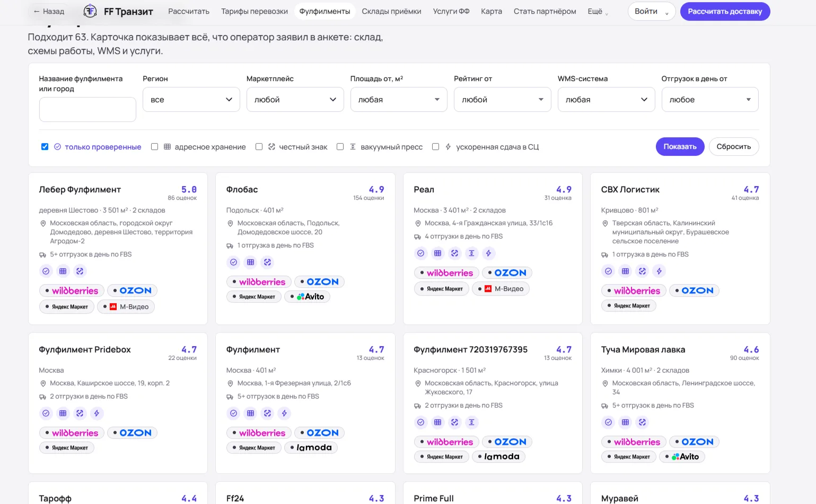
Task: Open «Отгрузок в день от» dropdown
Action: click(x=710, y=100)
